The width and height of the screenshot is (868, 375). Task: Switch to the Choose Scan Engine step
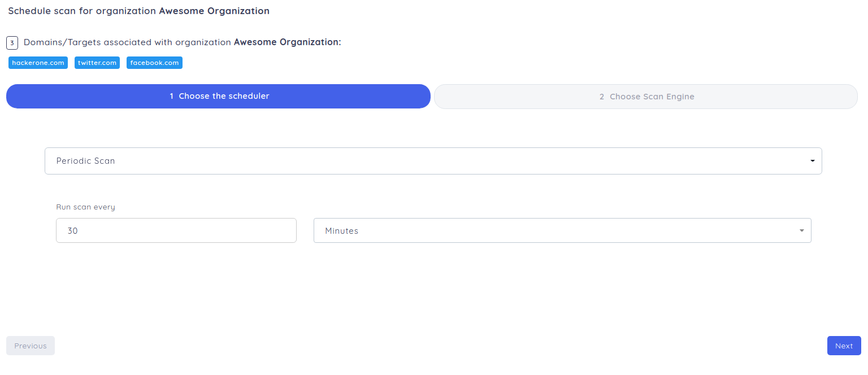tap(645, 97)
